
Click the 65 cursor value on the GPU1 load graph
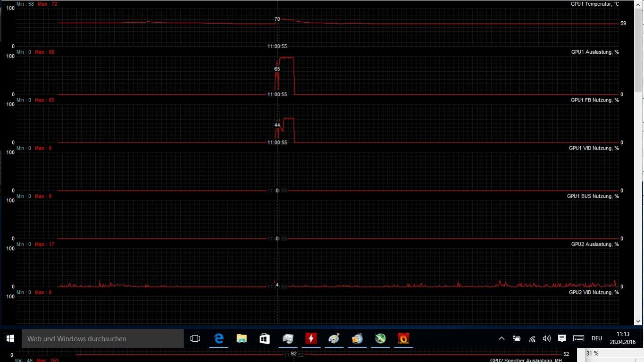coord(277,69)
